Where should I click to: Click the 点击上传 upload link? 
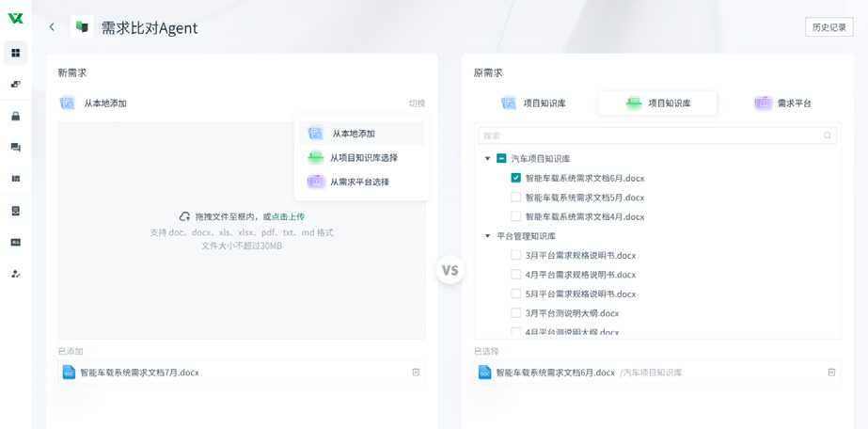pos(288,217)
